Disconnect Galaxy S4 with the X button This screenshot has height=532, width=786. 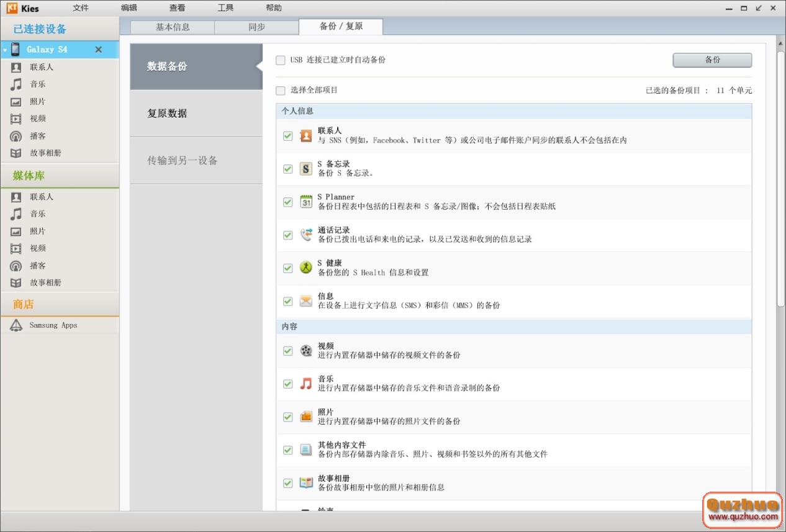(x=98, y=50)
